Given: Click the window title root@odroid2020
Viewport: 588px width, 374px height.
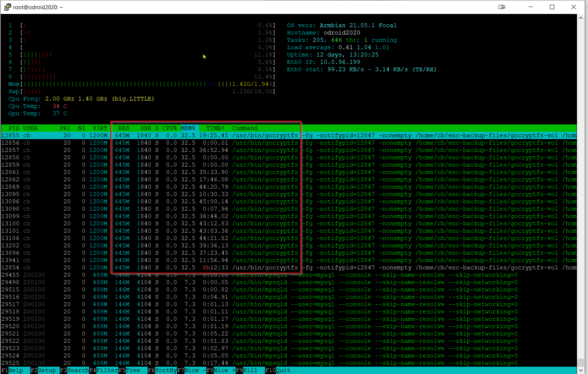Looking at the screenshot, I should (38, 7).
